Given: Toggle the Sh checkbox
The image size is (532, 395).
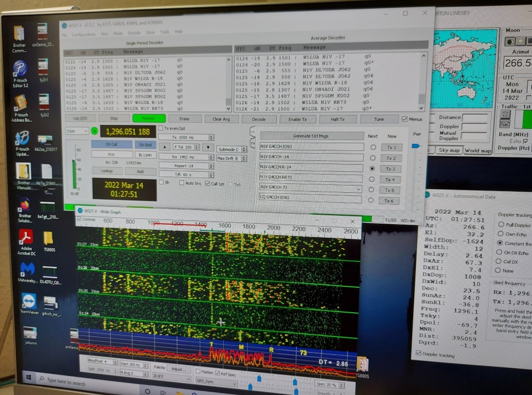Looking at the screenshot, I should (x=161, y=182).
